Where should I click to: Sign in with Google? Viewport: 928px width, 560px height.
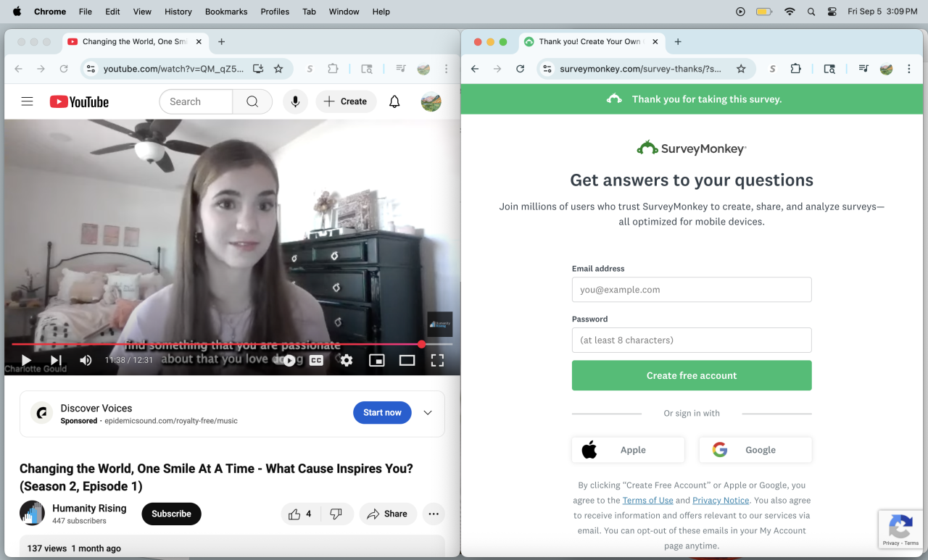[x=755, y=450]
